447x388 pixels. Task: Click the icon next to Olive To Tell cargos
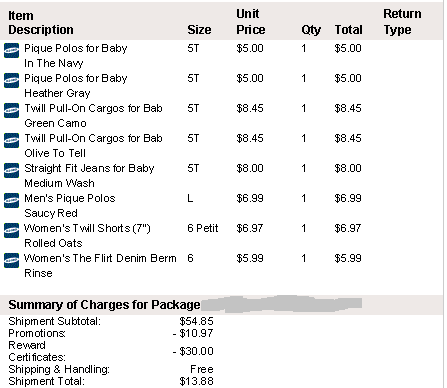click(x=11, y=141)
